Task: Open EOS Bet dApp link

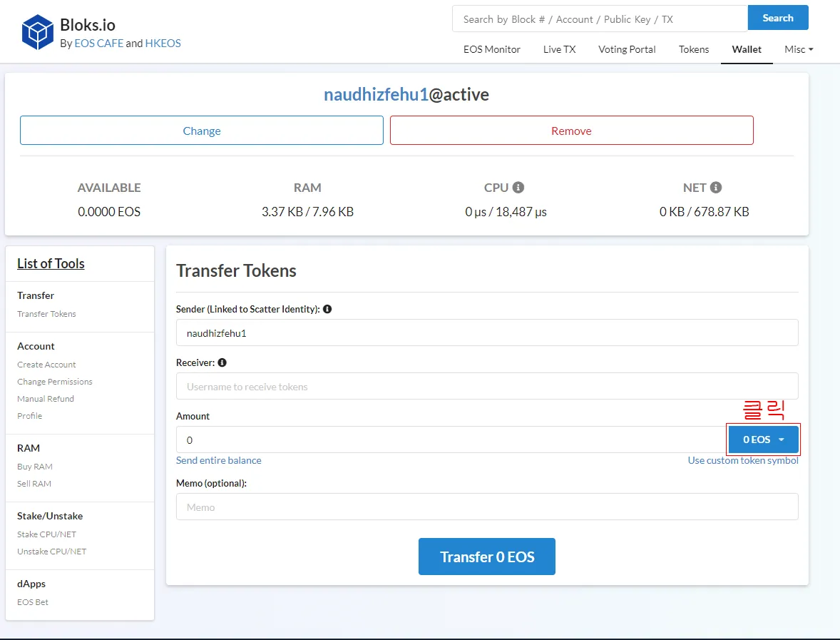Action: tap(33, 602)
